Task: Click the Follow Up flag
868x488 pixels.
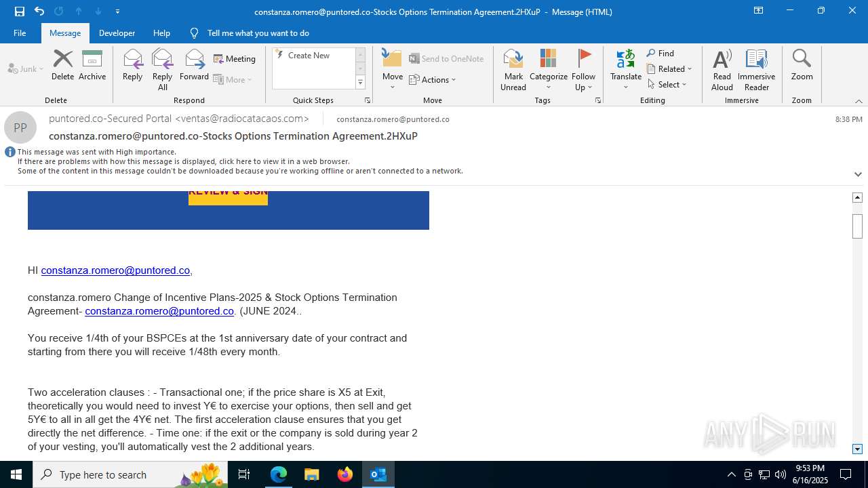Action: point(583,69)
